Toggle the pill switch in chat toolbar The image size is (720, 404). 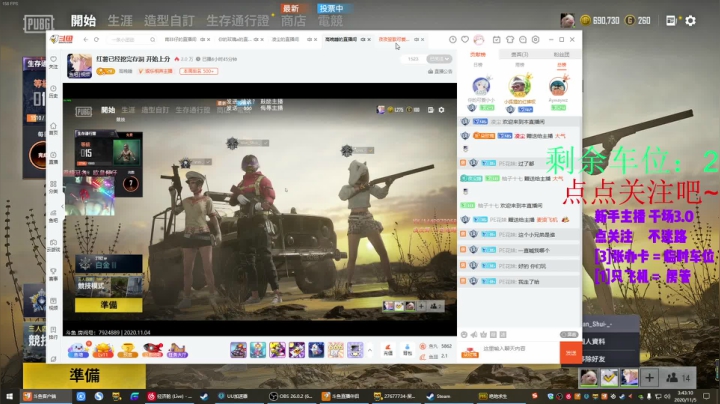click(x=569, y=335)
